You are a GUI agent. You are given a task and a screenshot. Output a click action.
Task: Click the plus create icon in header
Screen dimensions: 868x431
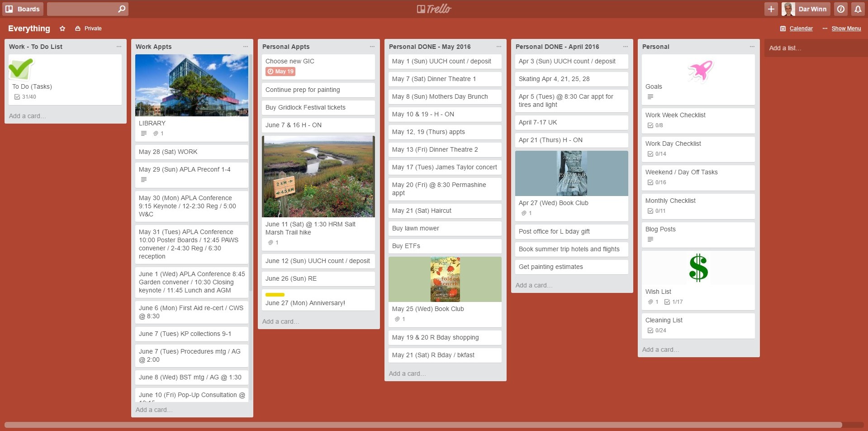click(771, 9)
